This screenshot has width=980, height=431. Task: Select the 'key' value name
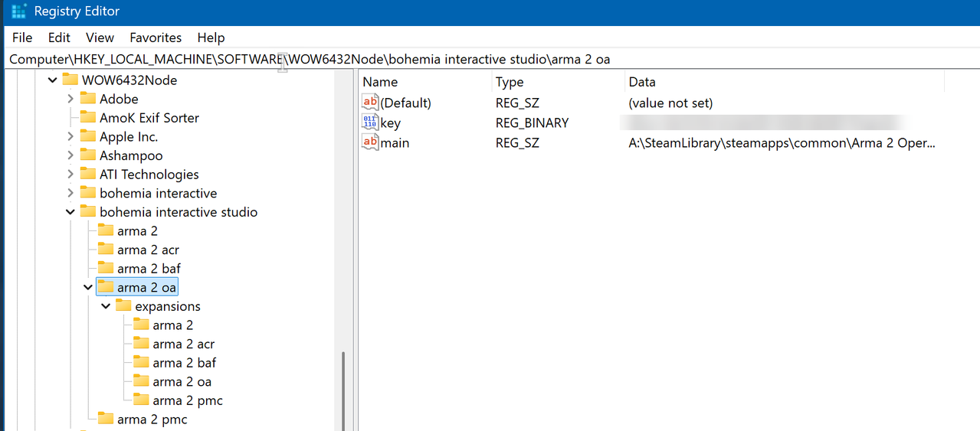point(390,122)
